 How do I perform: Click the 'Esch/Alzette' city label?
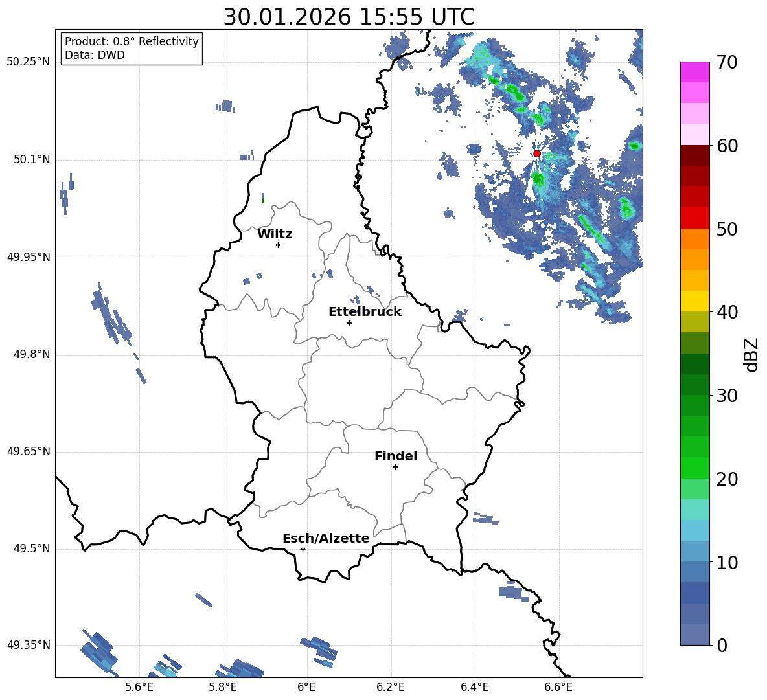click(326, 538)
